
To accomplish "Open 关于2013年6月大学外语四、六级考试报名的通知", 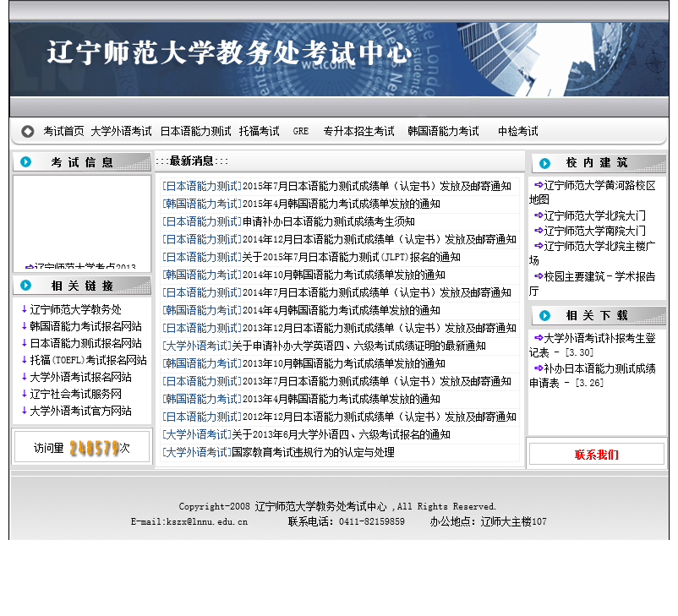I will point(342,434).
